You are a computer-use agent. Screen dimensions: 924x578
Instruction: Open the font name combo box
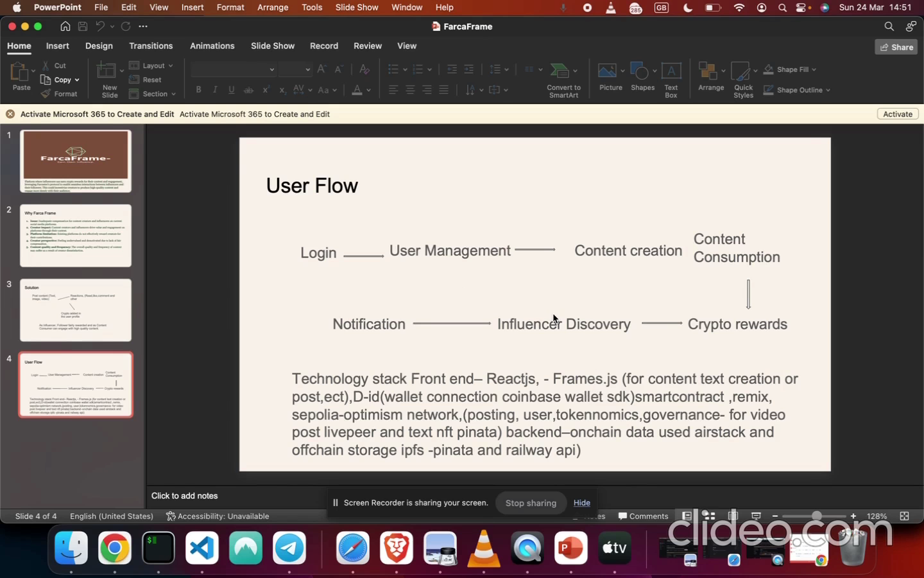(234, 69)
